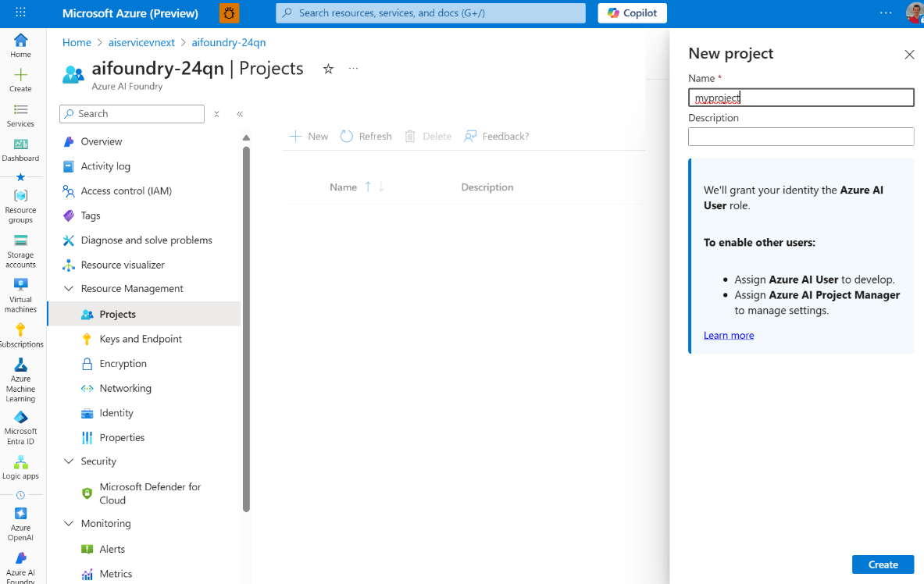Image resolution: width=924 pixels, height=584 pixels.
Task: Open the Learn more link
Action: coord(728,335)
